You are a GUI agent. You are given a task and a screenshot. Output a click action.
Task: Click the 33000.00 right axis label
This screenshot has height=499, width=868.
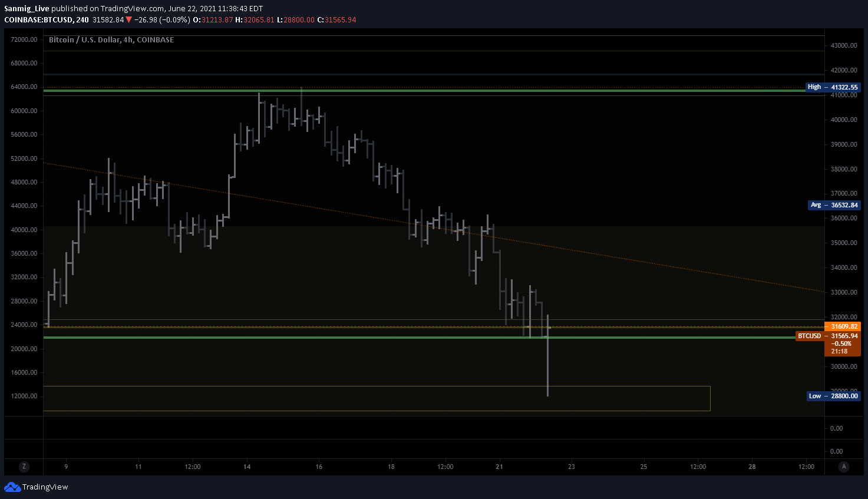click(x=844, y=292)
